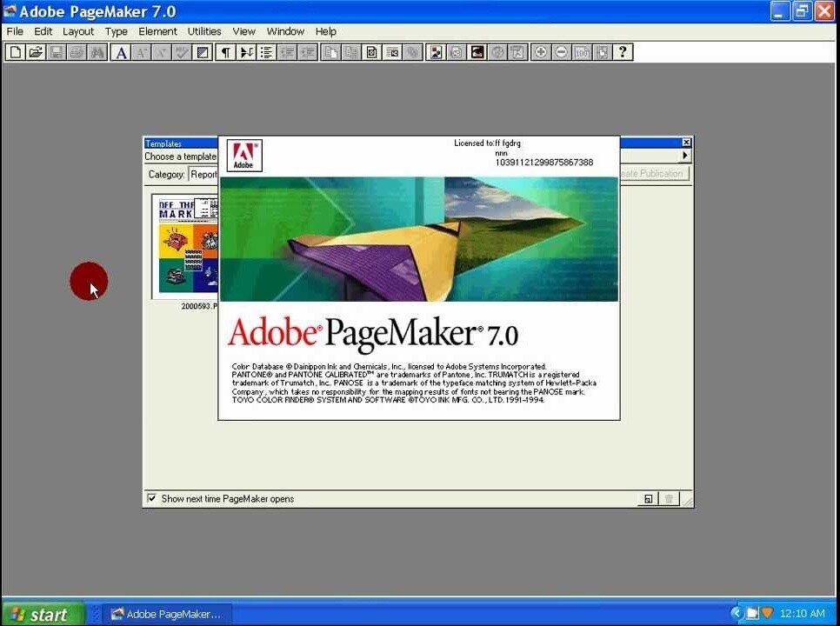This screenshot has width=840, height=626.
Task: Open Paragraph Specifications with the ¶ icon
Action: 223,52
